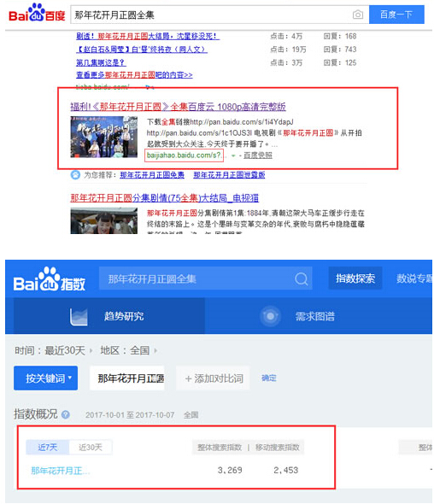The width and height of the screenshot is (434, 504).
Task: Click 点击：4万 stat text
Action: point(286,36)
